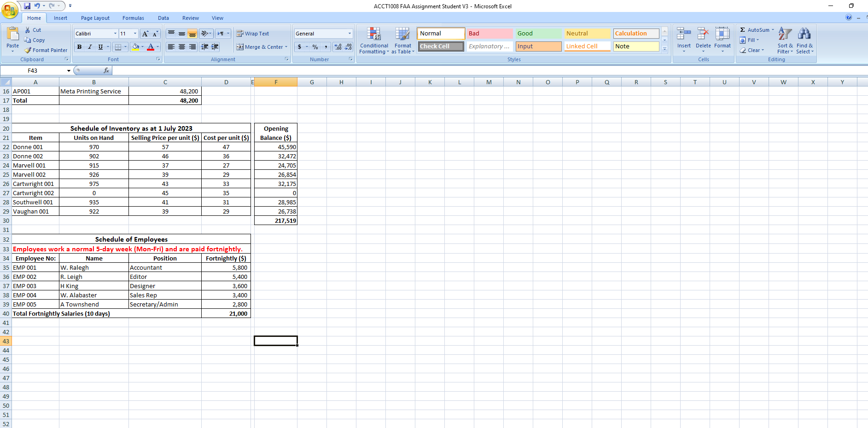868x428 pixels.
Task: Toggle bold formatting
Action: click(79, 46)
